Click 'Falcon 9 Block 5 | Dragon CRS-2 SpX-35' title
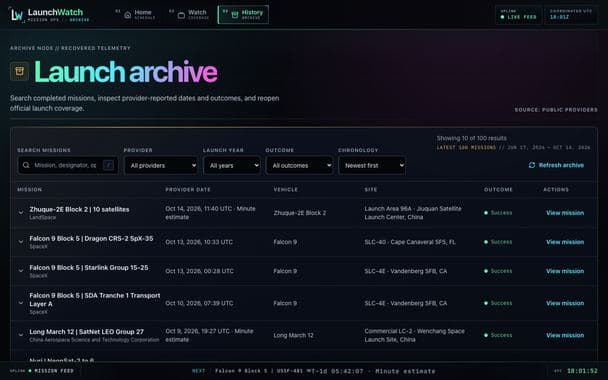Image resolution: width=608 pixels, height=380 pixels. (91, 238)
